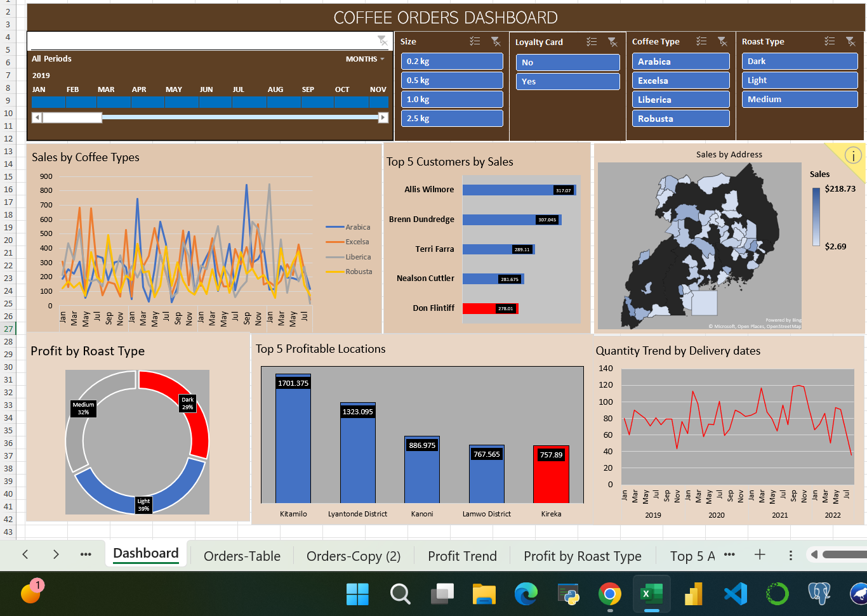Click the multi-select icon on Size slicer
The height and width of the screenshot is (616, 867).
pyautogui.click(x=474, y=41)
